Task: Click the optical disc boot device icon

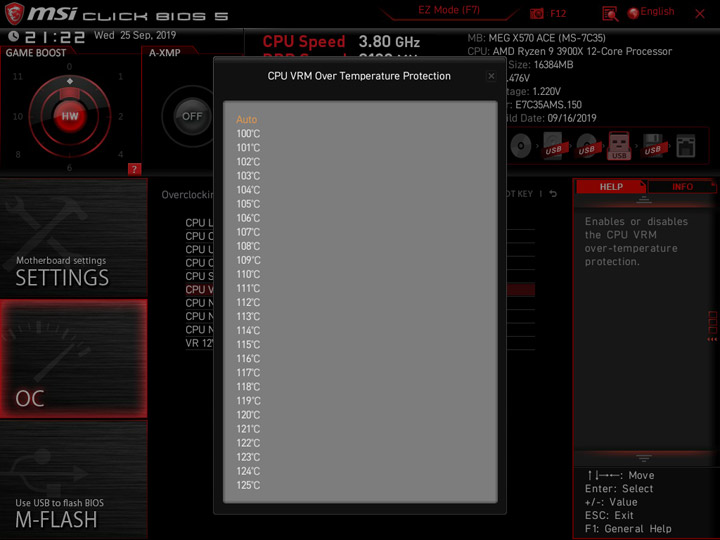Action: (x=521, y=146)
